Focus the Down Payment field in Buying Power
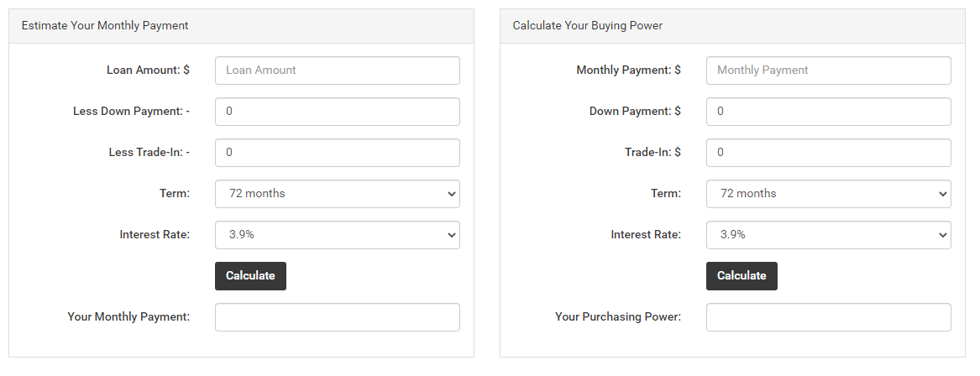 point(829,112)
